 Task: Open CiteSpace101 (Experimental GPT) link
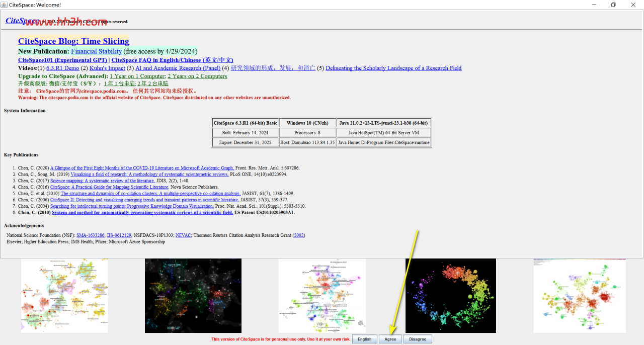click(62, 60)
